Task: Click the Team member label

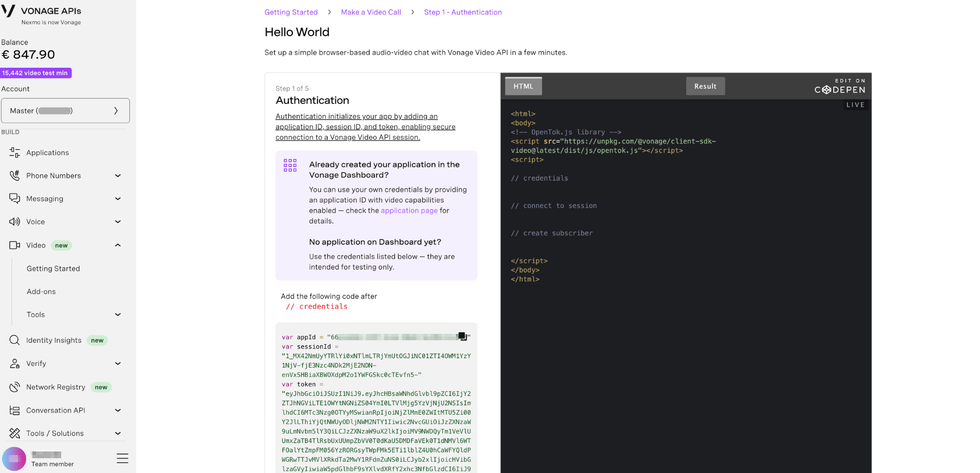Action: [53, 464]
